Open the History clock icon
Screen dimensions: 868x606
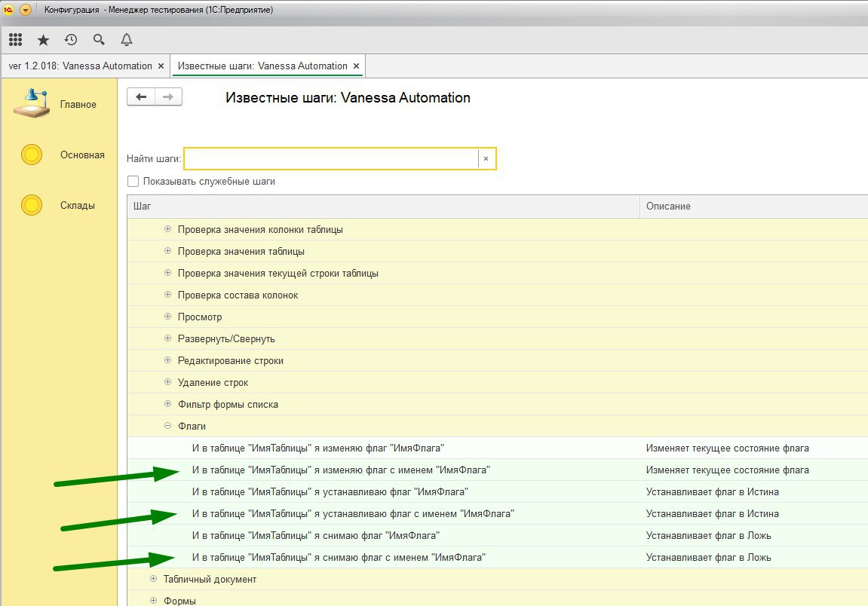click(x=71, y=39)
